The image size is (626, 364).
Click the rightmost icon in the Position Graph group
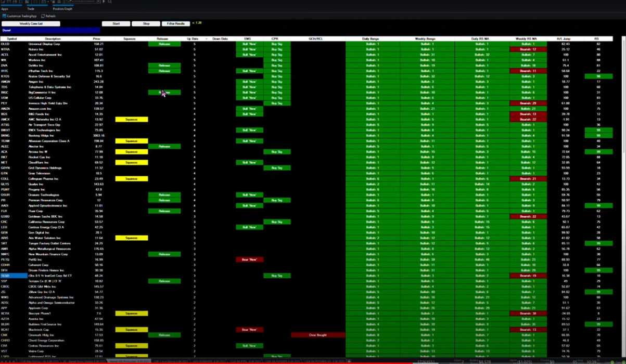coord(59,2)
